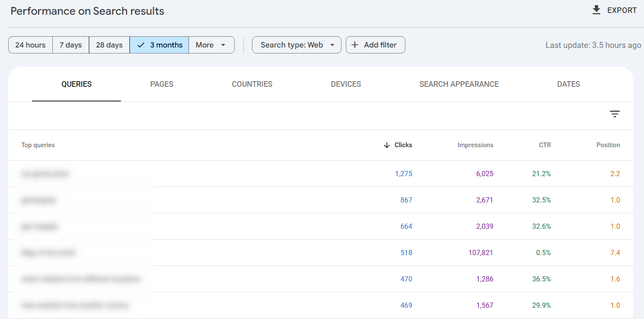This screenshot has height=319, width=644.
Task: Click the 6,025 impressions value
Action: [x=485, y=174]
